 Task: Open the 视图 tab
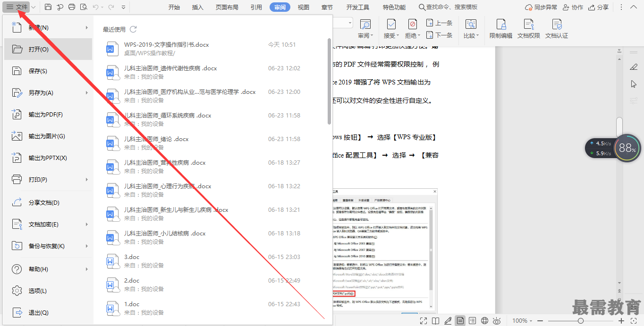[x=304, y=7]
